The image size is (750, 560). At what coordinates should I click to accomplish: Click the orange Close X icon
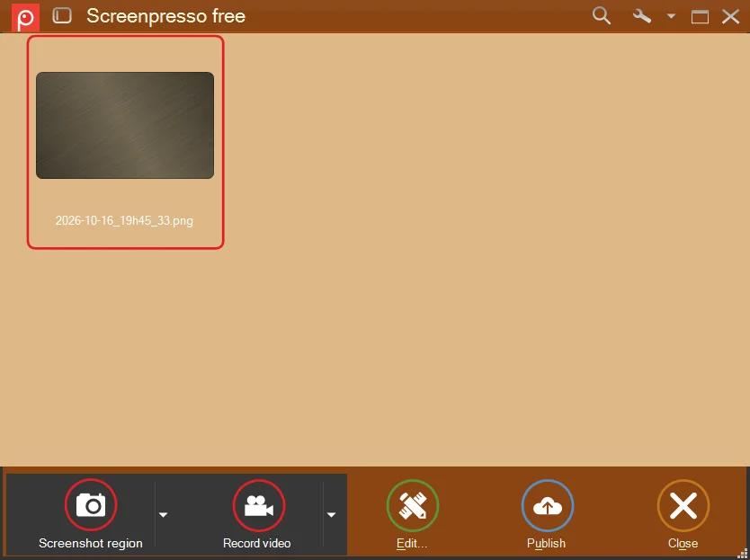(683, 505)
